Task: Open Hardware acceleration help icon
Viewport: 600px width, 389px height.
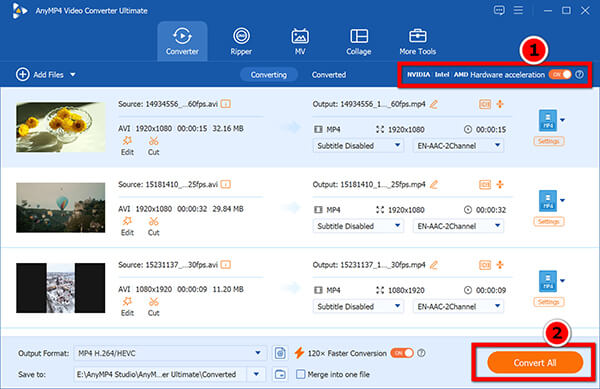Action: [x=580, y=74]
